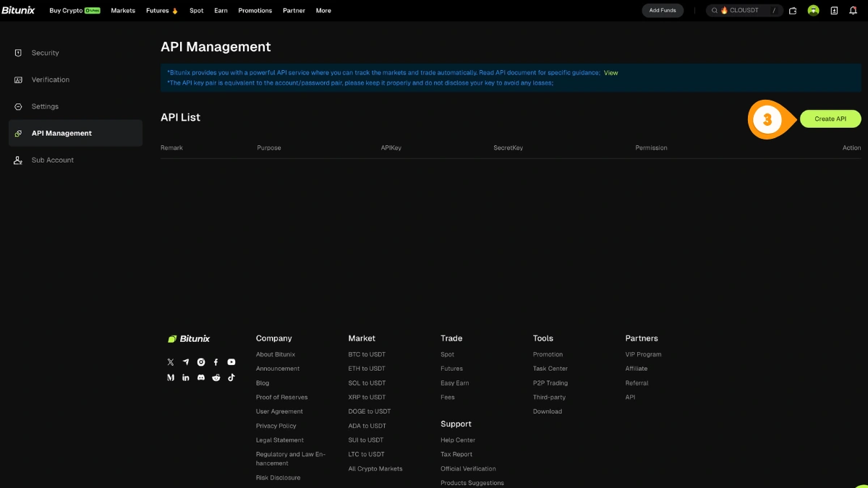Open the Earn menu
The width and height of the screenshot is (868, 488).
(x=221, y=11)
